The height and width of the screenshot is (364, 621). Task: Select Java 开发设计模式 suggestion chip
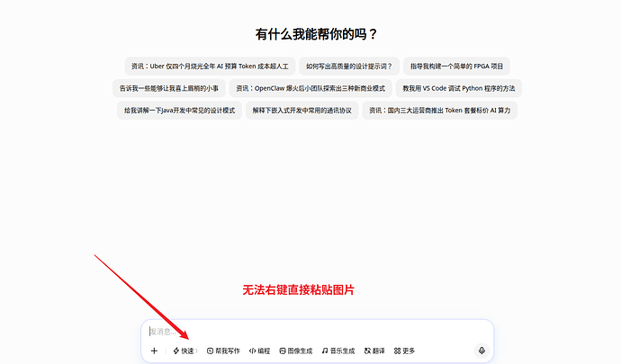tap(179, 111)
